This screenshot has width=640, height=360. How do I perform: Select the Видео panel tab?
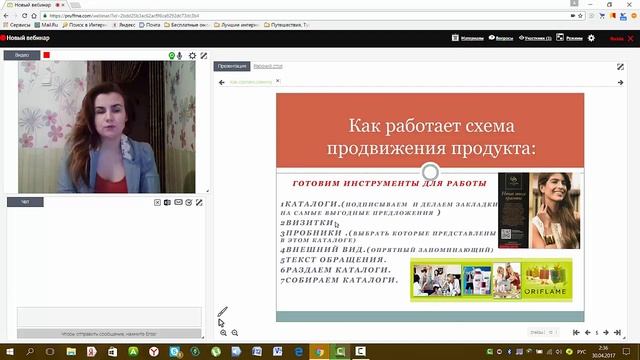coord(22,55)
